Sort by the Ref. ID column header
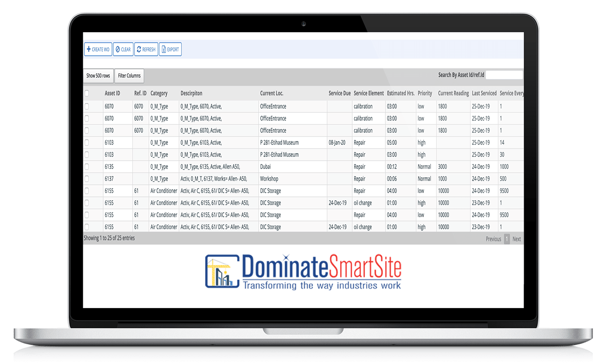 tap(140, 93)
